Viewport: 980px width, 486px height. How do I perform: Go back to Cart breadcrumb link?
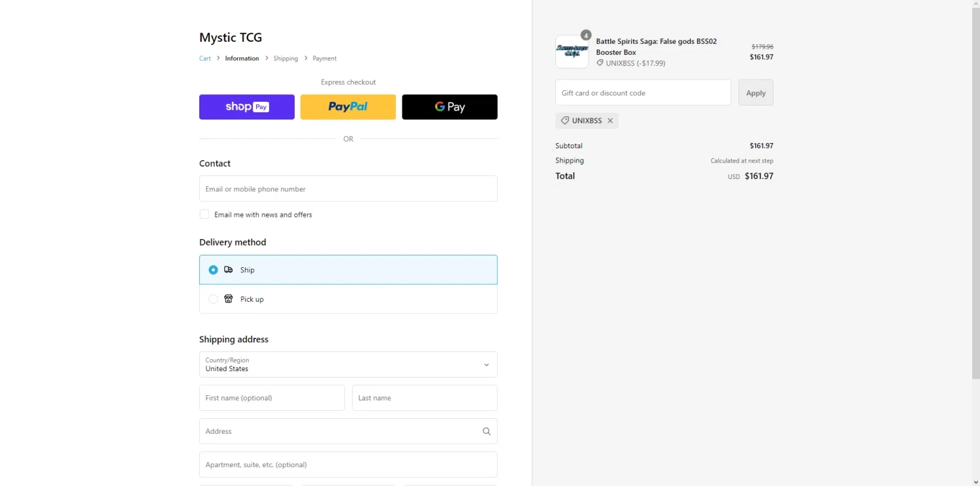tap(205, 58)
